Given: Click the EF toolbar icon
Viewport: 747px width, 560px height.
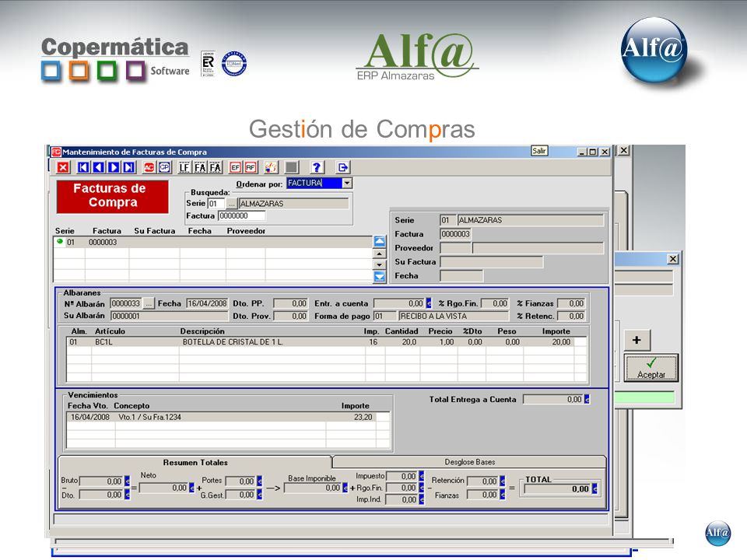Looking at the screenshot, I should click(235, 167).
